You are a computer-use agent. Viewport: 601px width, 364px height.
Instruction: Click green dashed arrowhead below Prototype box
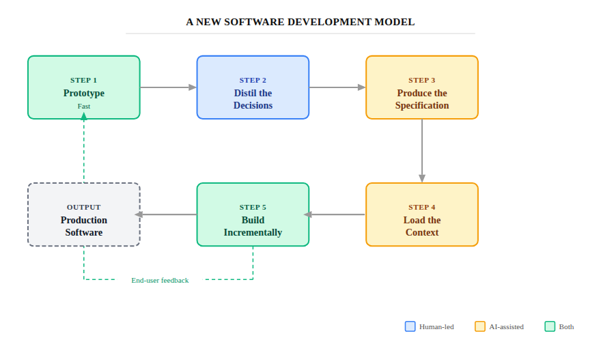click(84, 117)
